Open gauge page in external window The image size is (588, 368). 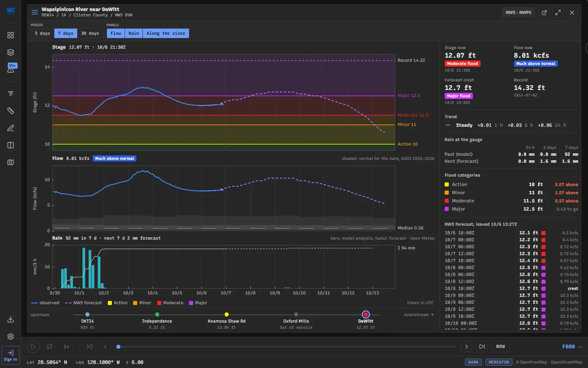(544, 13)
